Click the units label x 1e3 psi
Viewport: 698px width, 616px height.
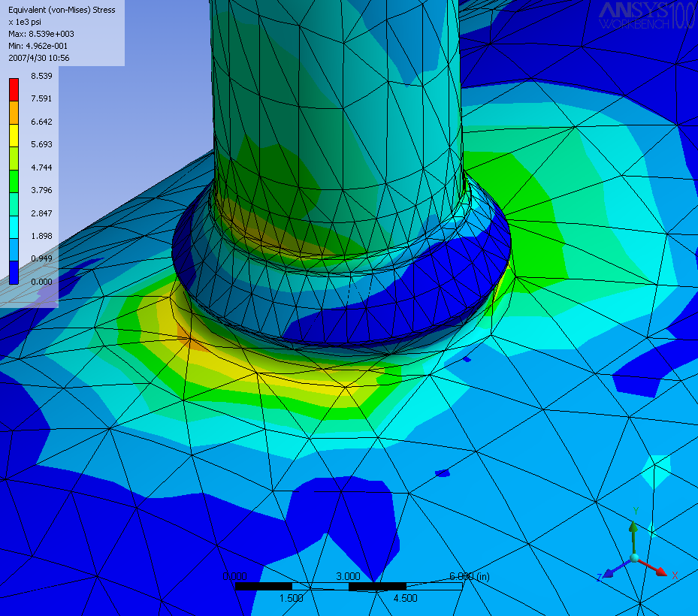[x=25, y=22]
